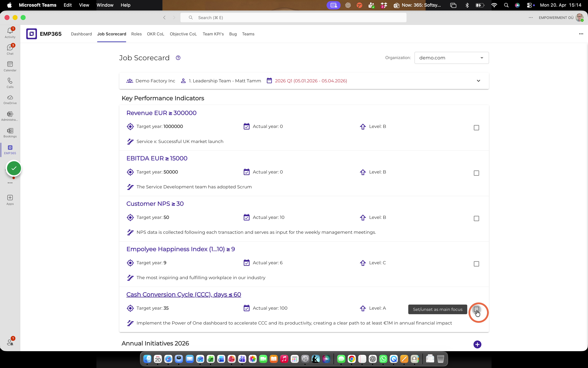Open the Customer NPS ≥ 30 KPI link

(155, 204)
